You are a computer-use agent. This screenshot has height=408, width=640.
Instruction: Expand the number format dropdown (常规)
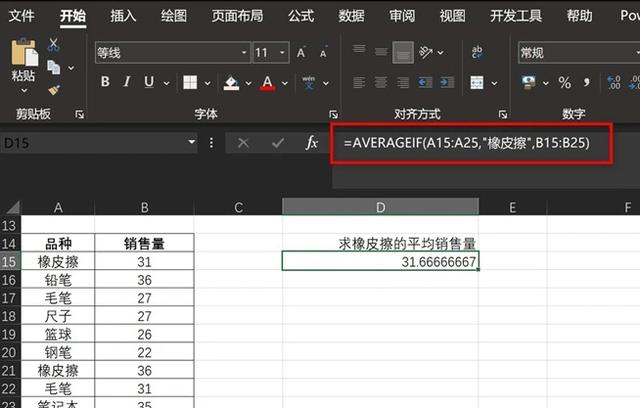pos(628,52)
